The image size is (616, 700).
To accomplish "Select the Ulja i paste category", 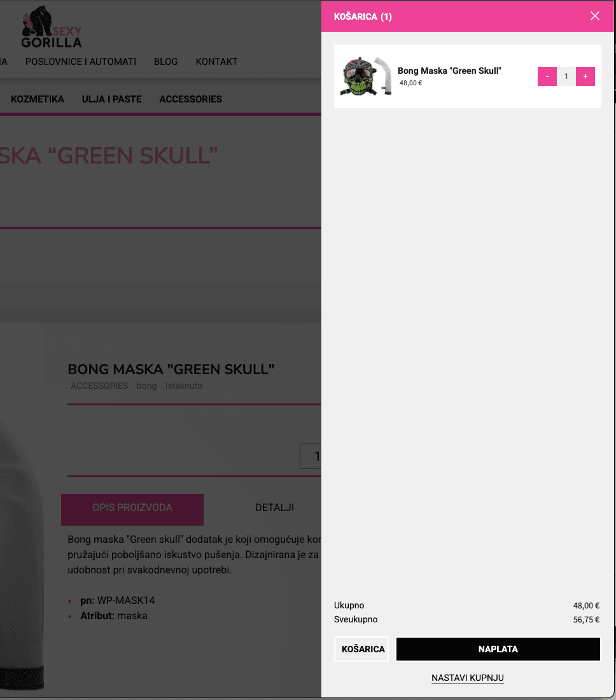I will point(111,99).
